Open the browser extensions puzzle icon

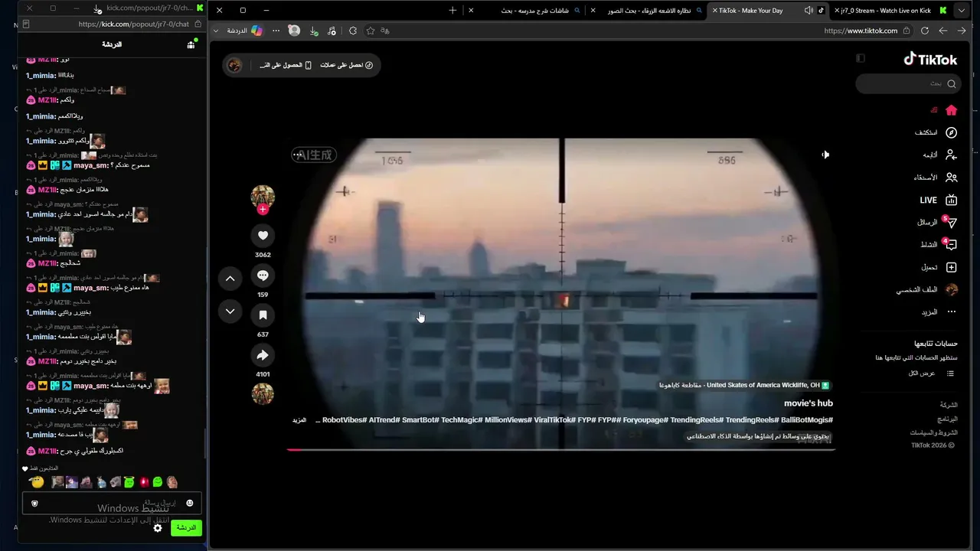pos(353,31)
